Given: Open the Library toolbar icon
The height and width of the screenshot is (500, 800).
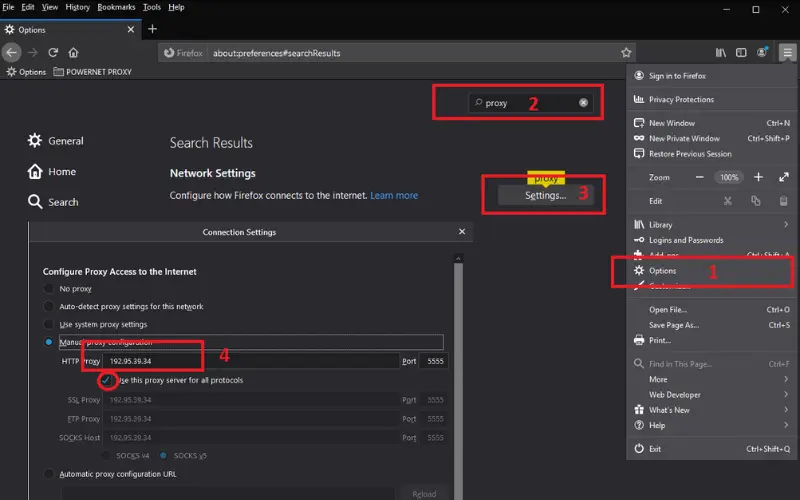Looking at the screenshot, I should [x=720, y=53].
